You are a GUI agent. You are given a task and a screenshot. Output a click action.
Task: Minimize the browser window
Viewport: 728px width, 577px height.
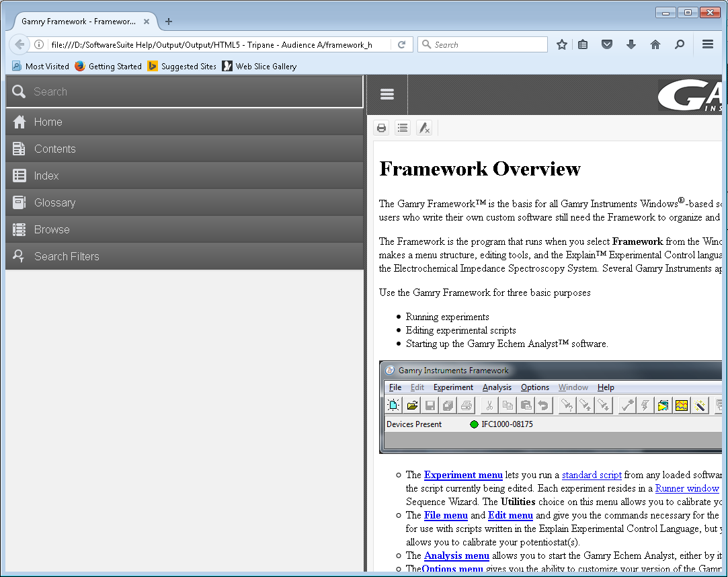pos(665,13)
